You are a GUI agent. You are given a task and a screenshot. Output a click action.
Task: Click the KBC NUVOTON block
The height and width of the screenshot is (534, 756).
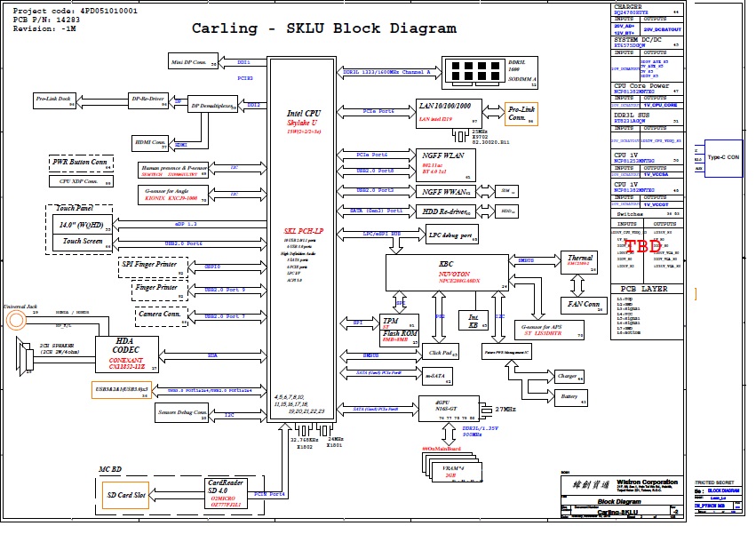(x=447, y=273)
